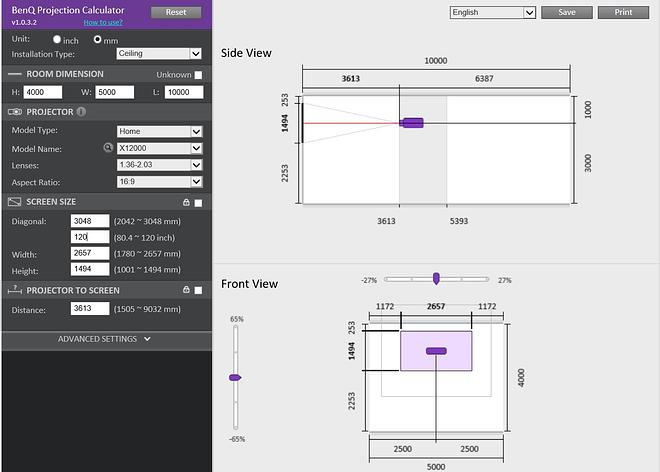The image size is (660, 472).
Task: Click the 4000 height label in Front View
Action: pyautogui.click(x=521, y=378)
